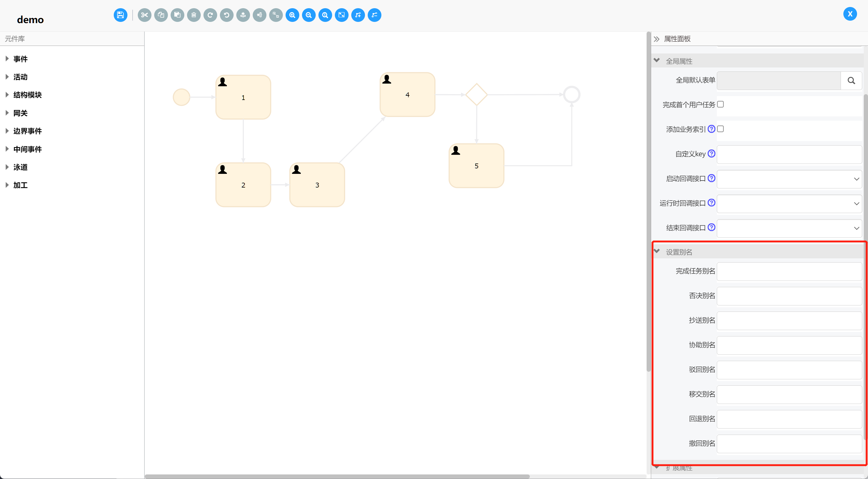Click the scissors cut icon

(x=144, y=15)
